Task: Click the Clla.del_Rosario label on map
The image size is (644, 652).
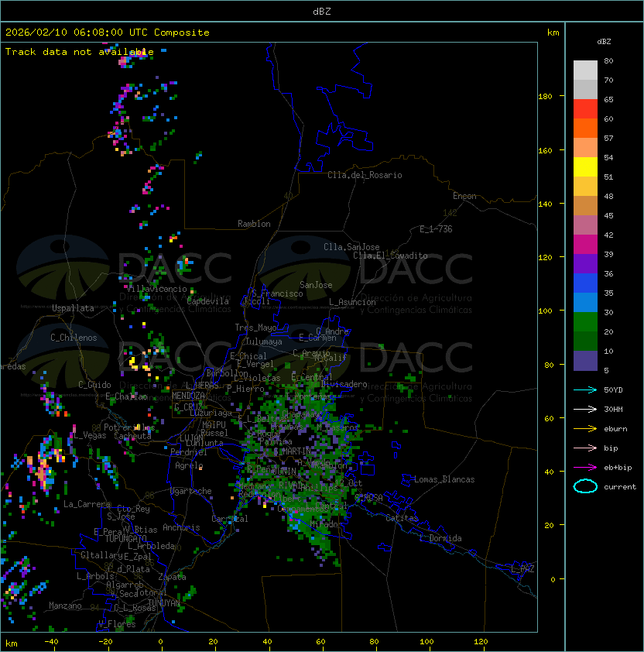Action: [365, 175]
